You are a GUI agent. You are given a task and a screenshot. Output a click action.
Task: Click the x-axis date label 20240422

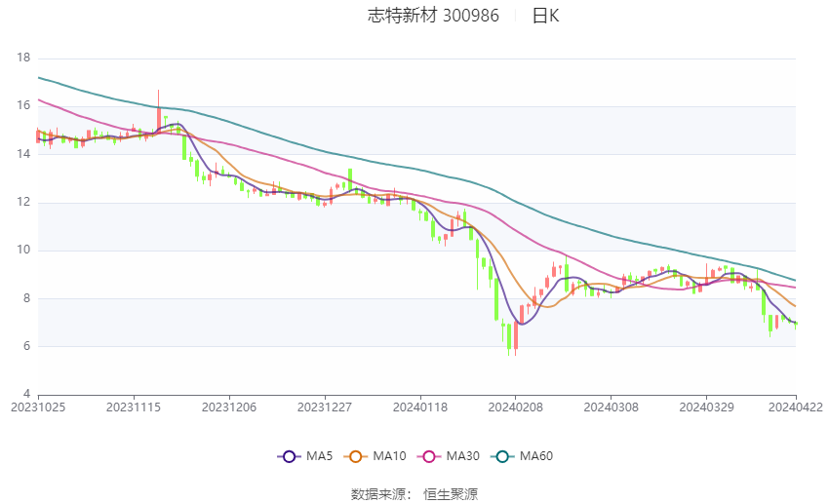[x=796, y=407]
